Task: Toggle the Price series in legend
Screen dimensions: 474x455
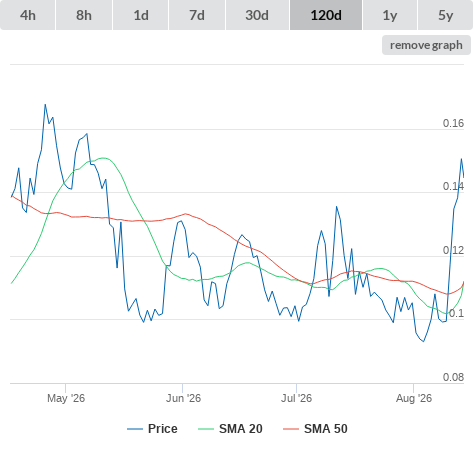Action: [x=152, y=429]
